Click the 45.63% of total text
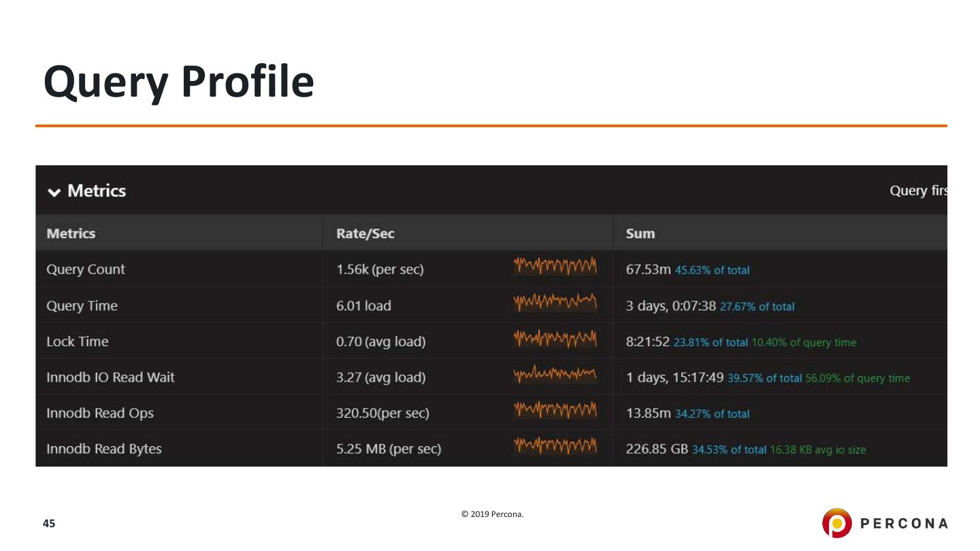The image size is (980, 551). 713,270
